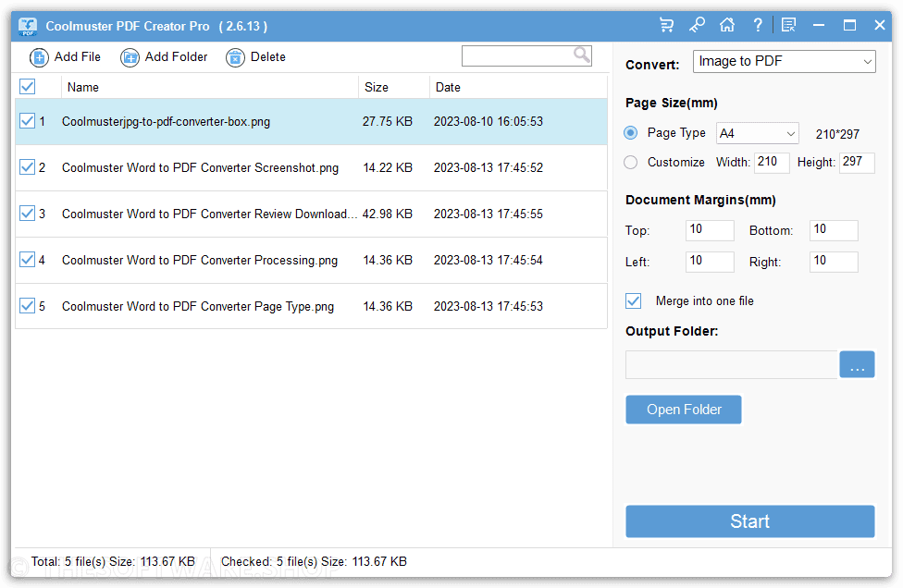Select Coolmuster Word to PDF Converter Page Type.png
This screenshot has height=588, width=903.
pyautogui.click(x=198, y=306)
